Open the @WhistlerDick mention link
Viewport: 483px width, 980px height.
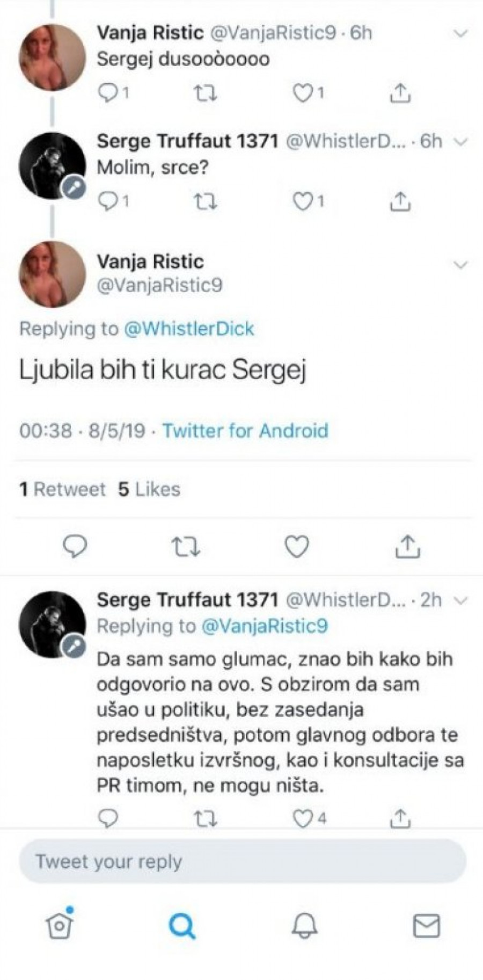tap(189, 329)
